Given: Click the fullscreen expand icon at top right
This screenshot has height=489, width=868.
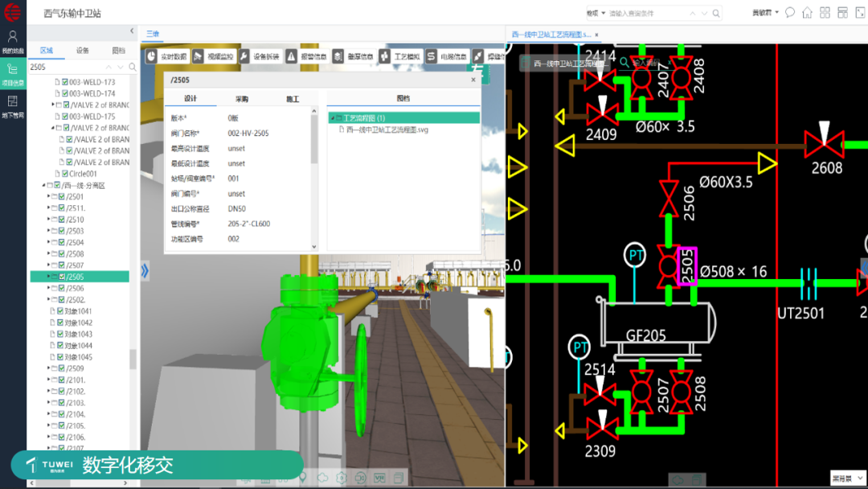Looking at the screenshot, I should 860,13.
